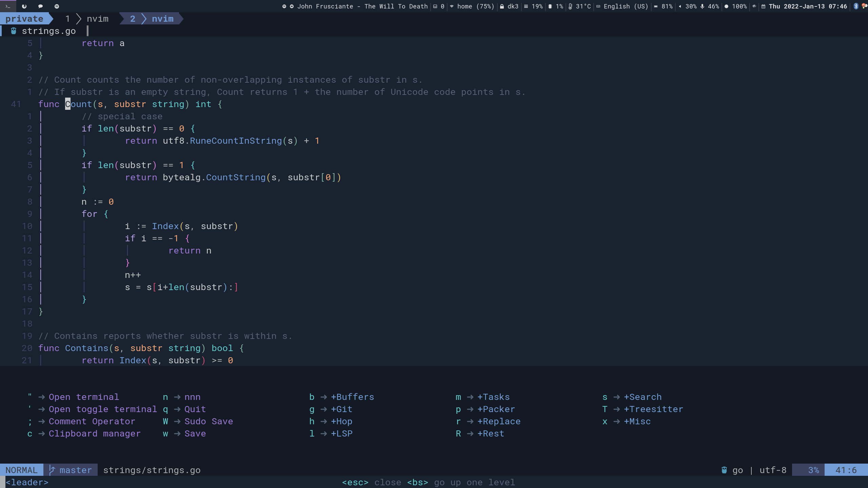The height and width of the screenshot is (488, 868).
Task: Click the gopher icon in strings.go tab
Action: [14, 31]
